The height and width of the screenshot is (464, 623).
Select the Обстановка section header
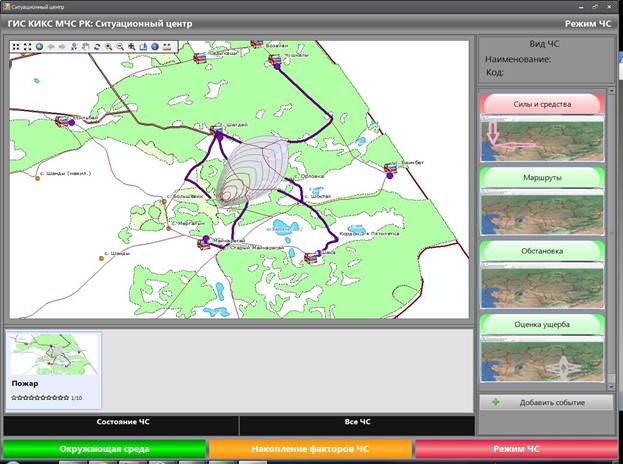tap(541, 250)
